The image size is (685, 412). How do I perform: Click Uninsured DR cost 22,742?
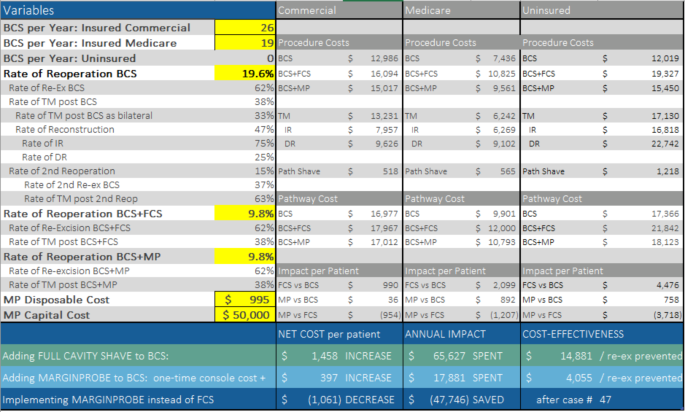(665, 144)
